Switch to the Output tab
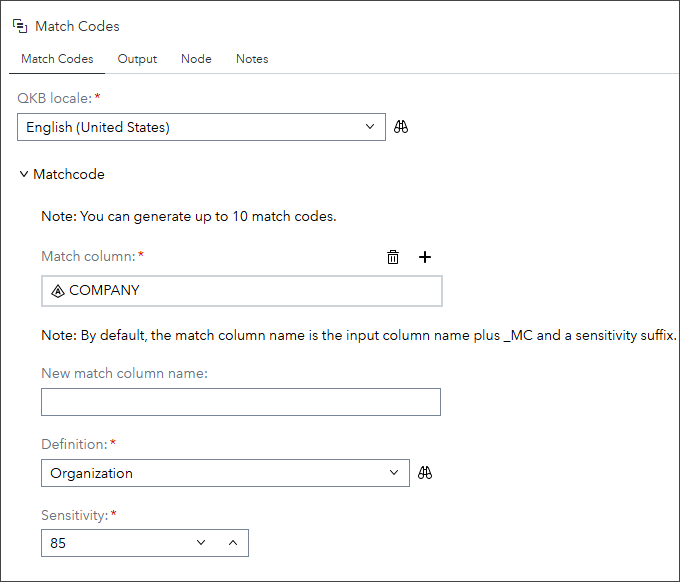The width and height of the screenshot is (680, 582). tap(137, 59)
